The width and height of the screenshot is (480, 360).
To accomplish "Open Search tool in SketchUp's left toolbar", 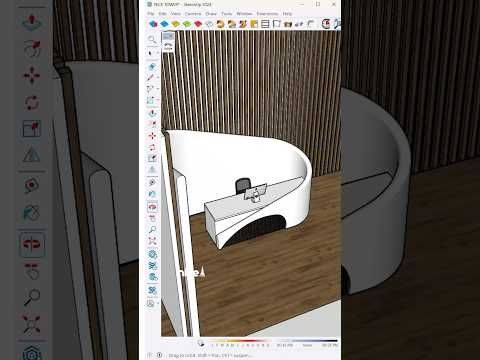I will click(152, 39).
